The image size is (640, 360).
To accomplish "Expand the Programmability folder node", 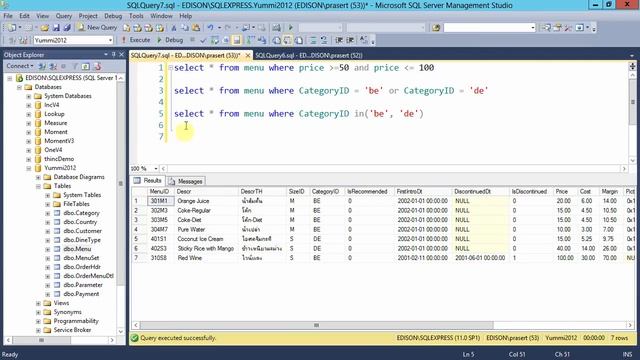I will [38, 321].
